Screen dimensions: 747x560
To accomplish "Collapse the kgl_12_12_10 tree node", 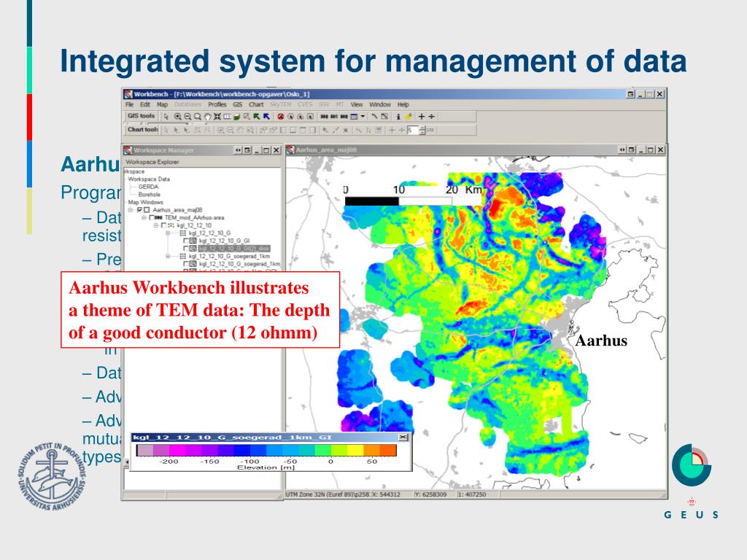I will (156, 225).
